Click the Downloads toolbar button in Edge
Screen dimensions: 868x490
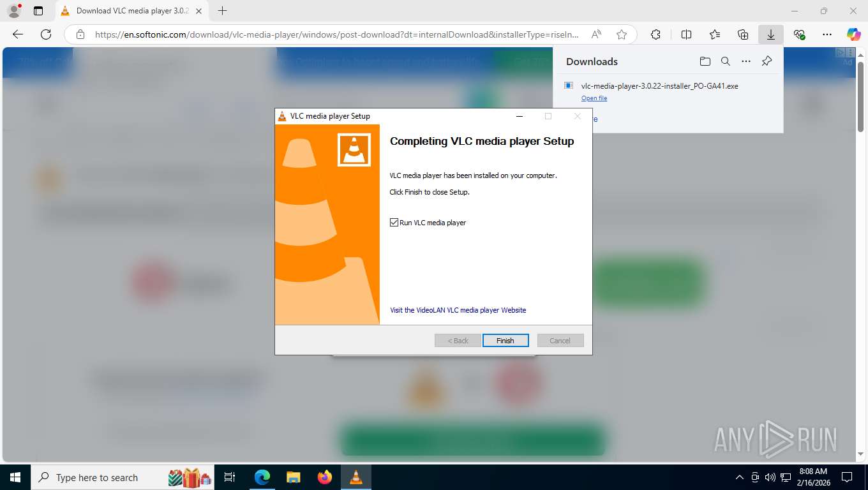(771, 34)
